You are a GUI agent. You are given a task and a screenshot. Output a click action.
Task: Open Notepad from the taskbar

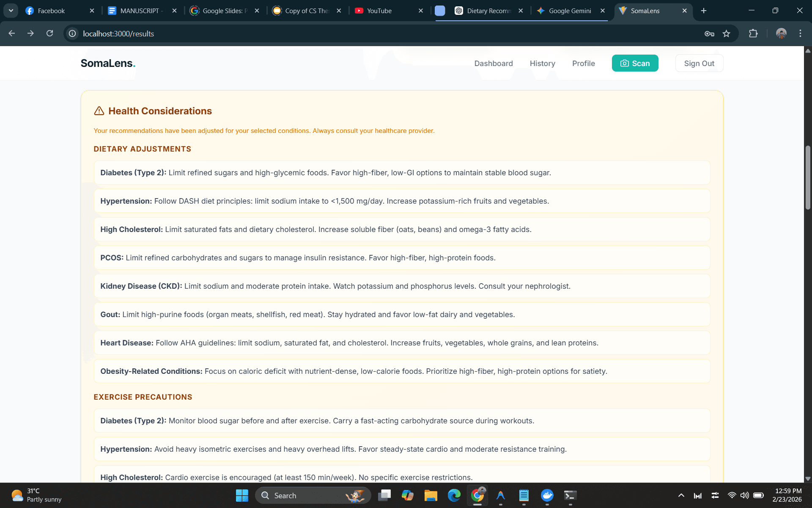pos(524,495)
